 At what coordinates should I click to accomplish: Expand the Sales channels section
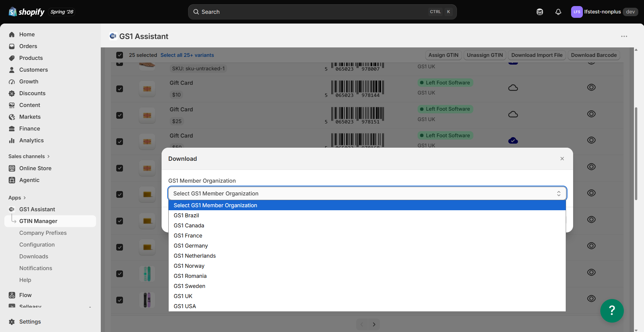tap(29, 156)
